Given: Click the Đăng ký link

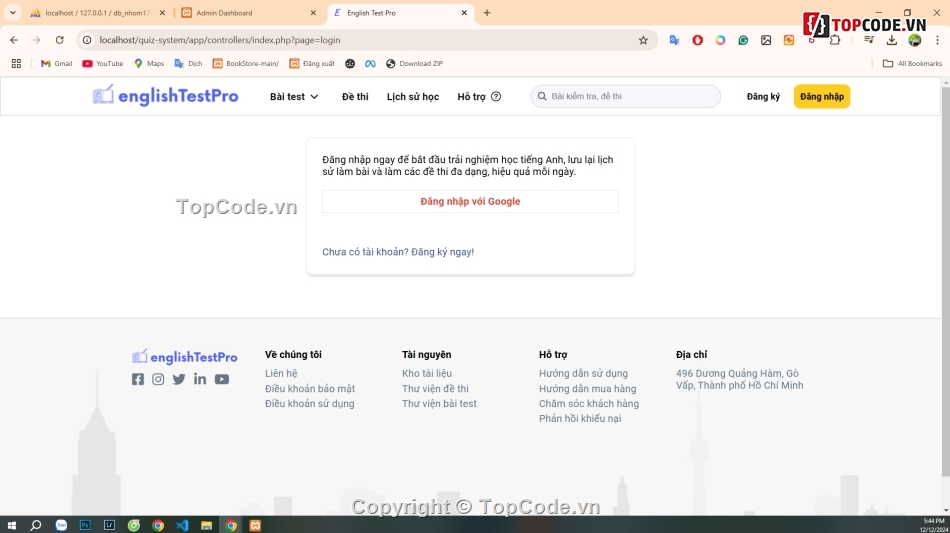Looking at the screenshot, I should click(763, 96).
